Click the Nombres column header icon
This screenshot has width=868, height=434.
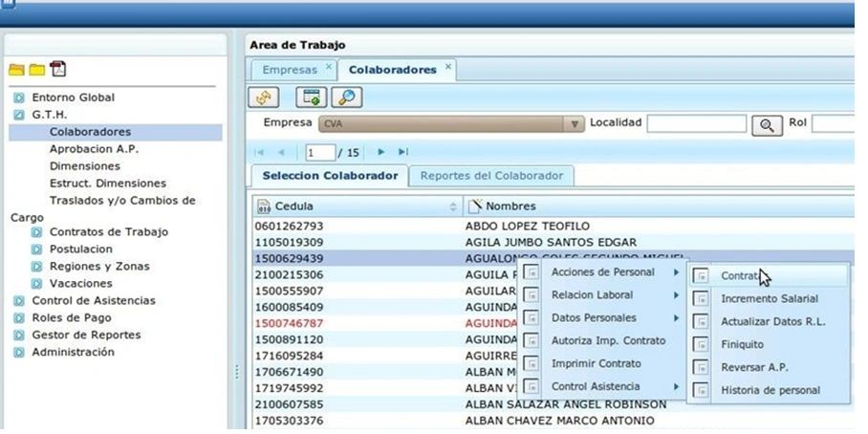475,206
